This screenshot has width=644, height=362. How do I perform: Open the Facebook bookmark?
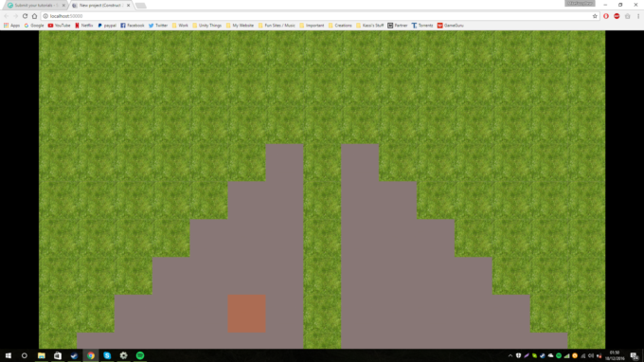pos(133,26)
